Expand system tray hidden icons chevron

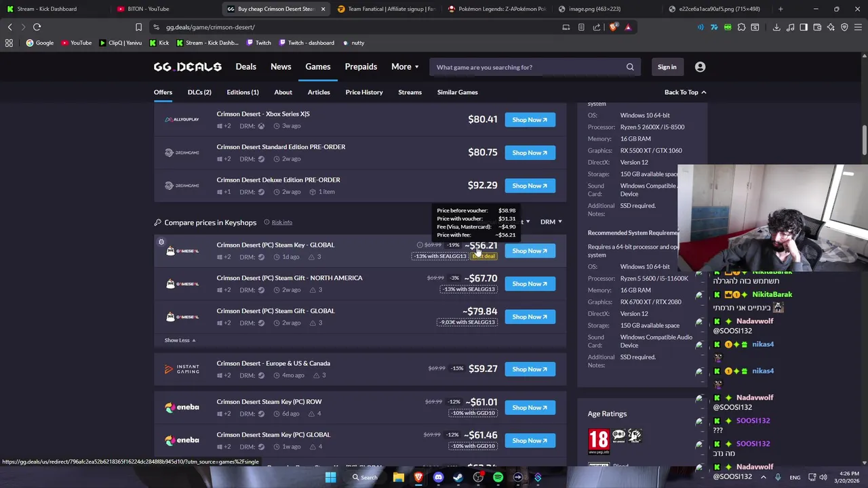click(x=763, y=477)
